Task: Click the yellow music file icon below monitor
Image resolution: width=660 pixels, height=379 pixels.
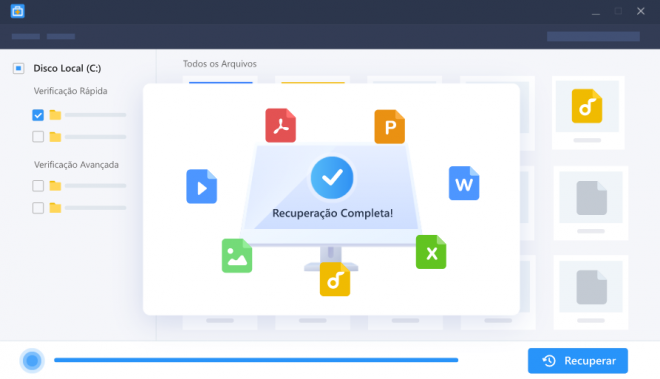Action: [x=335, y=279]
